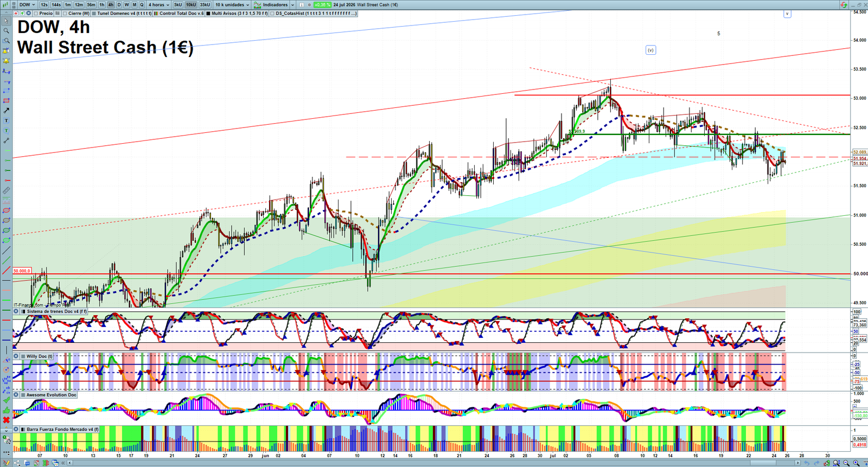Toggle Barra Fuerza Fondo Mercado v4 checkbox
This screenshot has width=868, height=467.
(x=23, y=429)
